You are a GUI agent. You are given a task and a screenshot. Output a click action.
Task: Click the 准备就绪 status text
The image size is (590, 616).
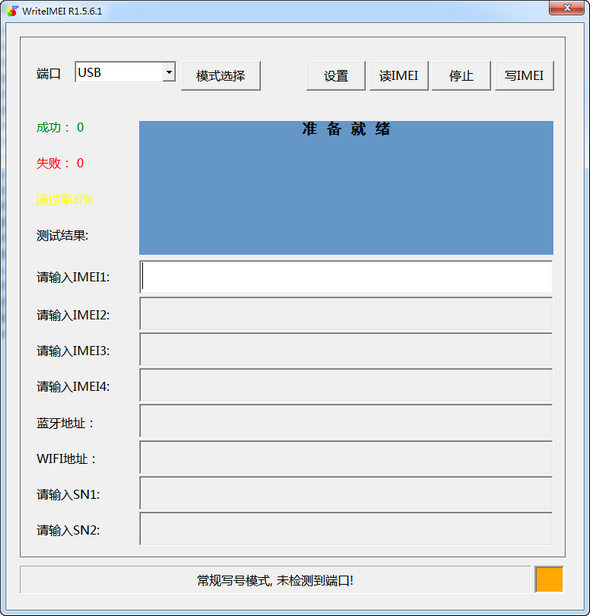(346, 129)
